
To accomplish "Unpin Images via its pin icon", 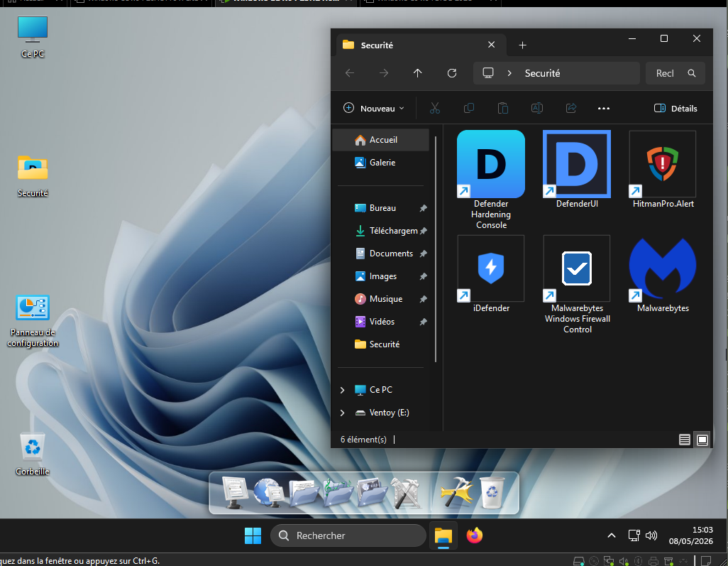I will pyautogui.click(x=424, y=276).
